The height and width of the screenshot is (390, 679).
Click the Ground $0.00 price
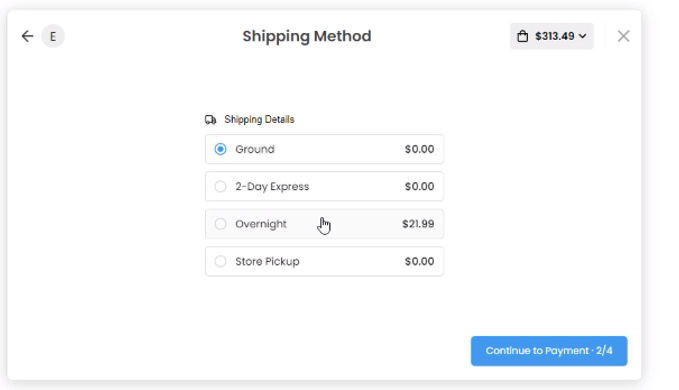(419, 149)
